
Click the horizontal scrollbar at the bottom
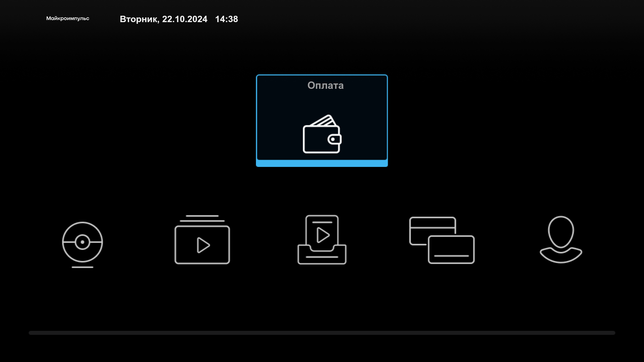(322, 333)
